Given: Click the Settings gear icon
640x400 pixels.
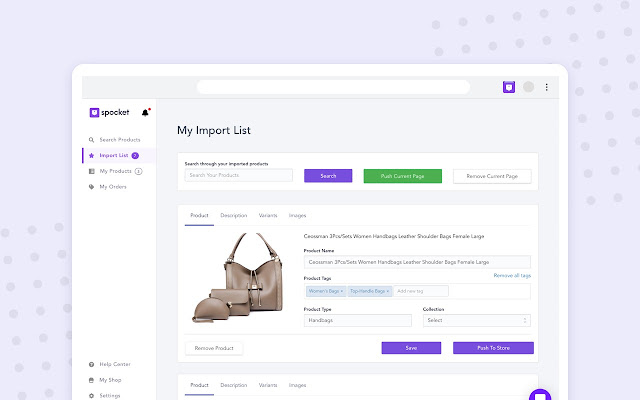Looking at the screenshot, I should (x=91, y=396).
